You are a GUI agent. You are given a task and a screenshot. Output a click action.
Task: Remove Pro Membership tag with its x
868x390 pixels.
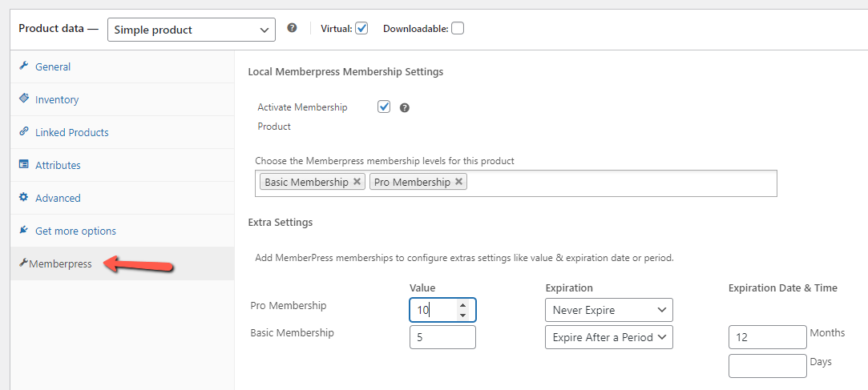(x=459, y=182)
